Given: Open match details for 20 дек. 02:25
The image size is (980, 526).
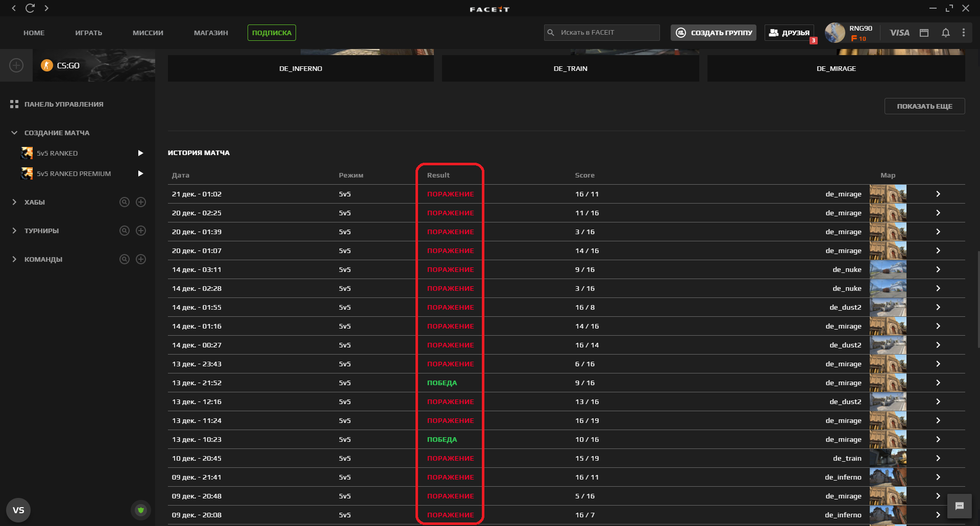Looking at the screenshot, I should tap(938, 213).
